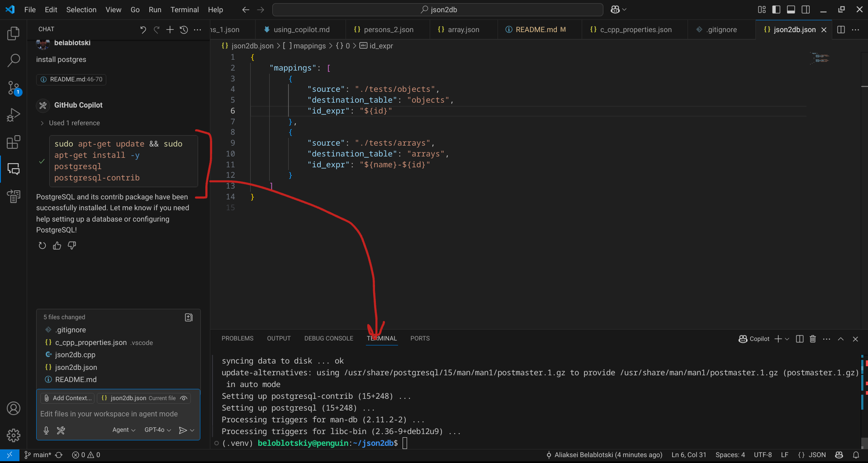Open chat view more actions menu

197,29
